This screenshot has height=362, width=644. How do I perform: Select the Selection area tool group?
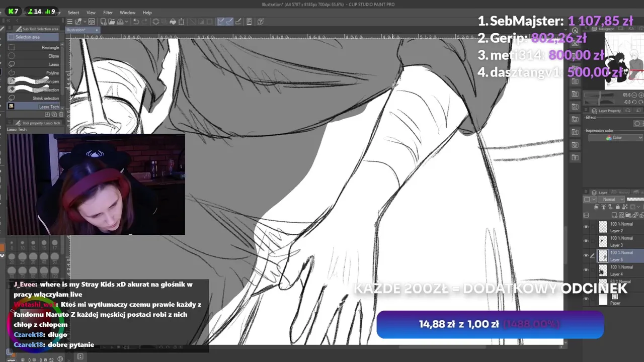pos(33,37)
